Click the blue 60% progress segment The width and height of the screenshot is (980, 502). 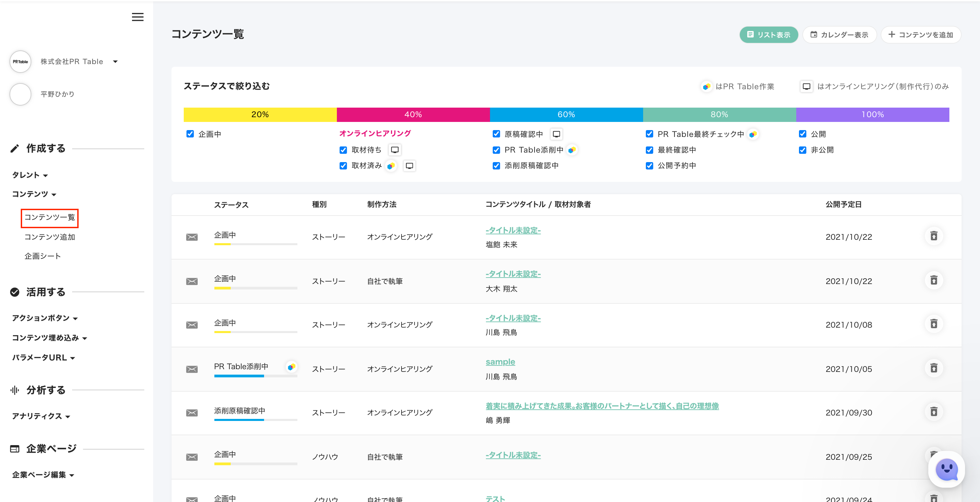[x=567, y=115]
